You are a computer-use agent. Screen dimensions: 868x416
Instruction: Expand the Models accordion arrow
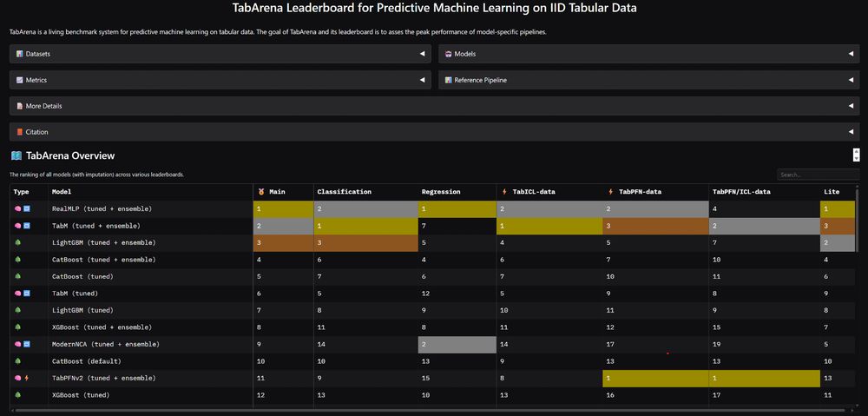(x=851, y=54)
